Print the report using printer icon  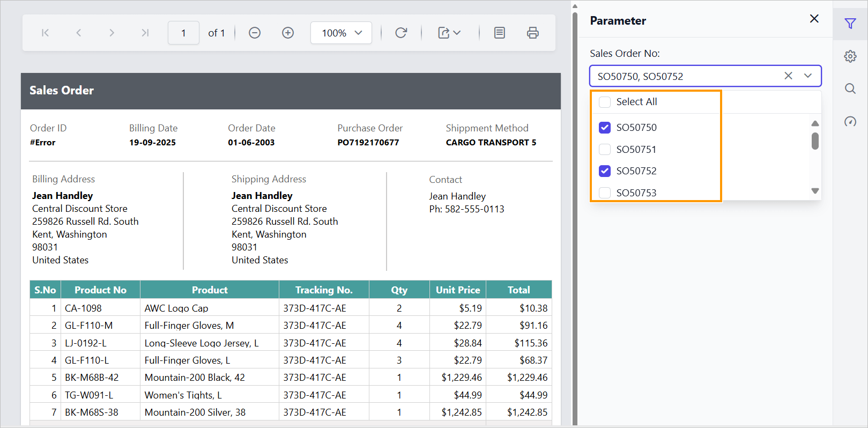(532, 33)
